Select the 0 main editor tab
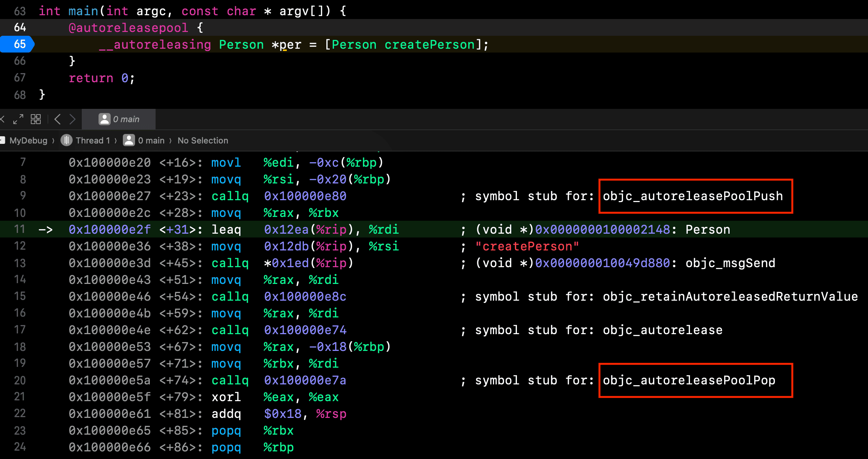Screen dimensions: 868x459 pyautogui.click(x=119, y=120)
